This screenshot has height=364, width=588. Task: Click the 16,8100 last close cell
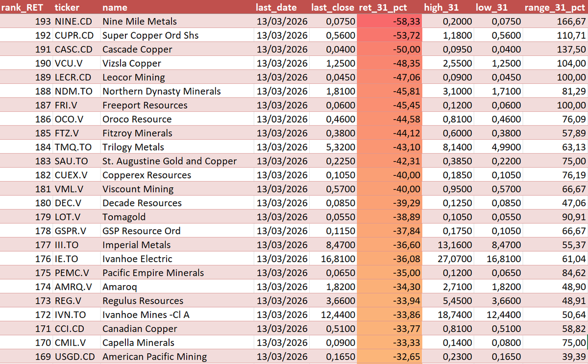[x=334, y=259]
